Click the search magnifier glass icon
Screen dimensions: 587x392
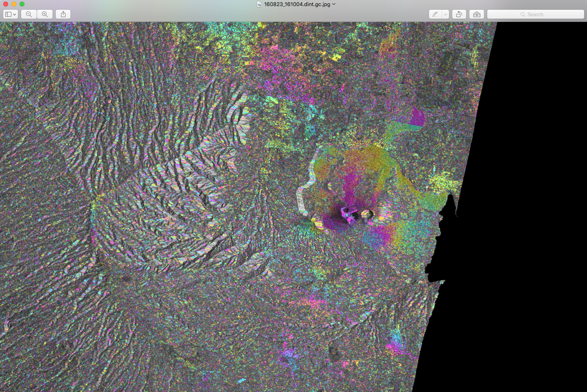point(523,14)
